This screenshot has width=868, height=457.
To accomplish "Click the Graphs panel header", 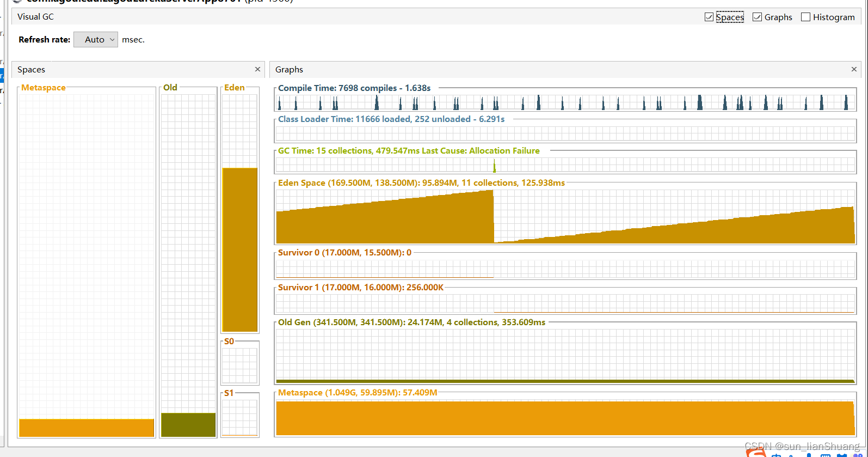I will coord(565,69).
